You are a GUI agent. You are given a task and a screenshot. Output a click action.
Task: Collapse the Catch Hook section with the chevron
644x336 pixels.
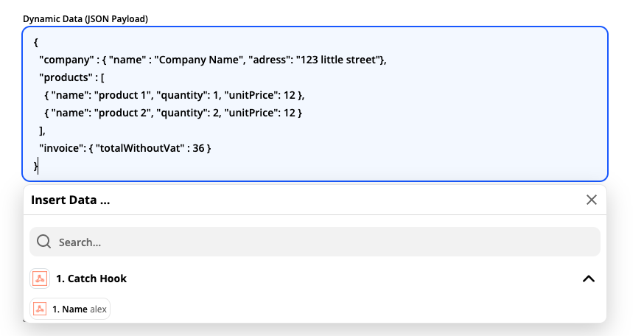coord(589,279)
